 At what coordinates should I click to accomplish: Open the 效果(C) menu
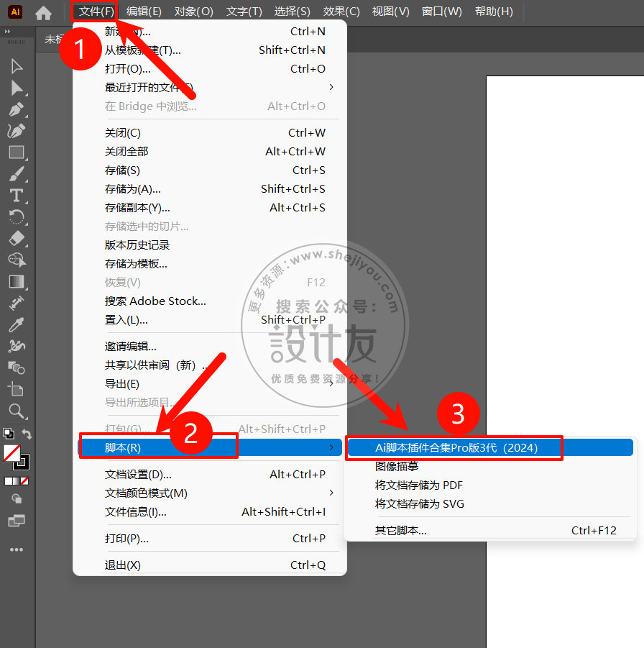tap(341, 12)
